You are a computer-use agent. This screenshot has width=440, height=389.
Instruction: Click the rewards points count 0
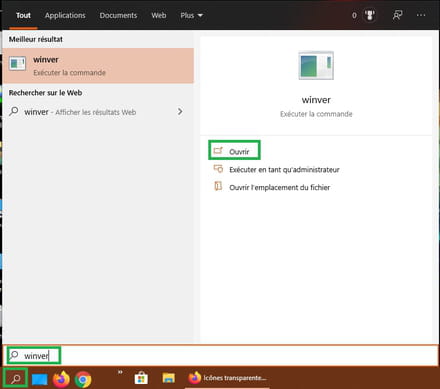[x=354, y=15]
